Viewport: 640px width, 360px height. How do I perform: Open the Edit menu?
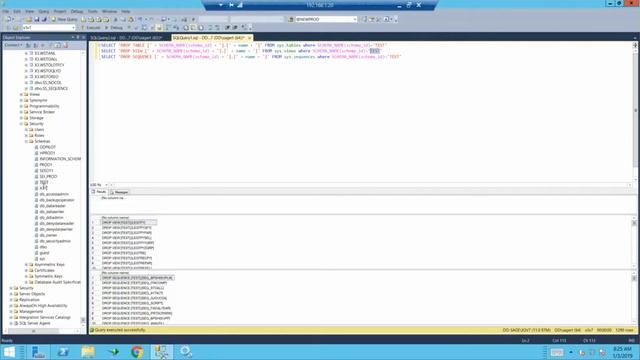17,11
